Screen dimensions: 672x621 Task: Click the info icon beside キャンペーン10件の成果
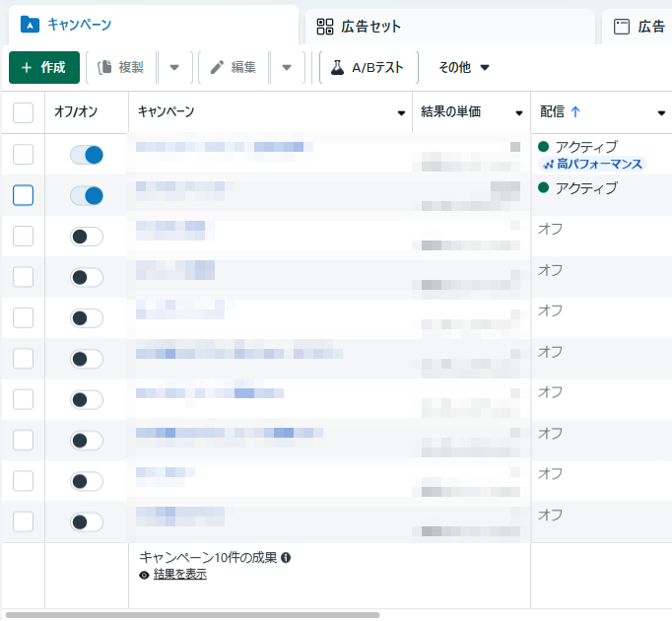tap(286, 558)
